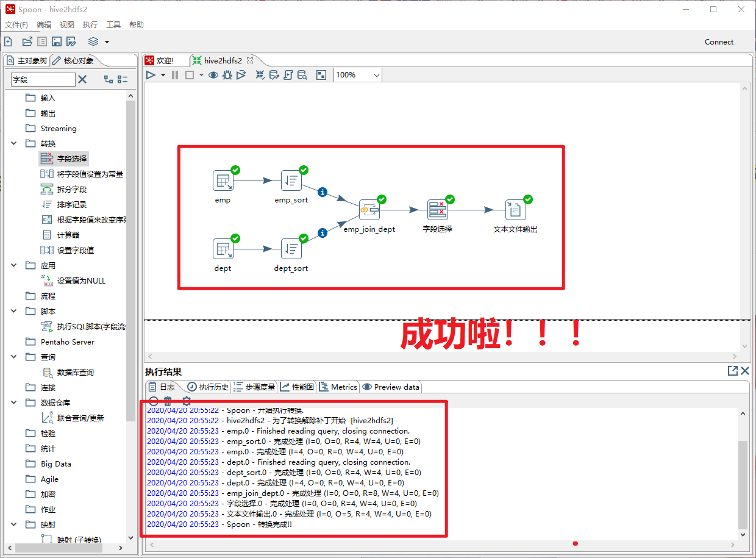Viewport: 756px width, 558px height.
Task: Preview the transformation with the eye icon
Action: 213,75
